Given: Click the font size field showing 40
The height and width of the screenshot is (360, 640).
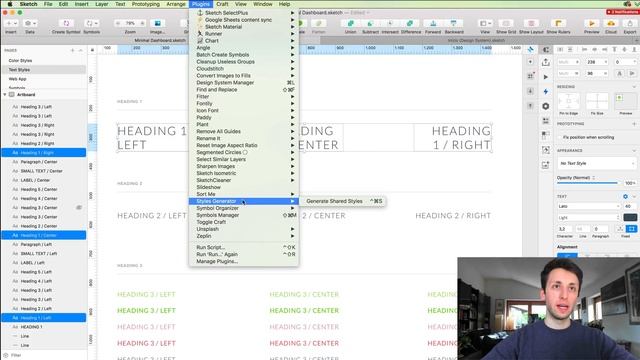Looking at the screenshot, I should tap(629, 207).
